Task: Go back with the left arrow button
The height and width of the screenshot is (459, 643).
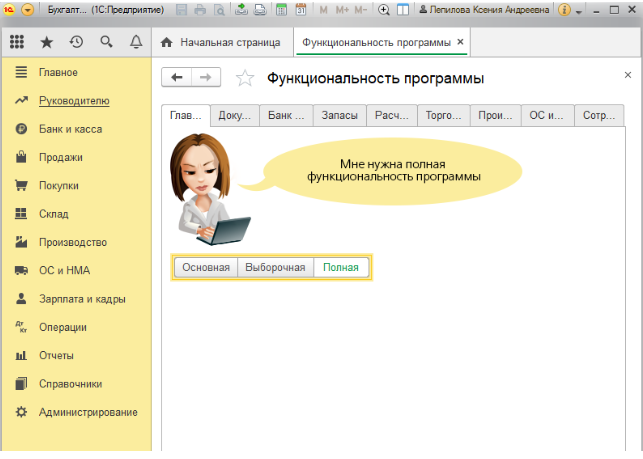Action: point(176,77)
